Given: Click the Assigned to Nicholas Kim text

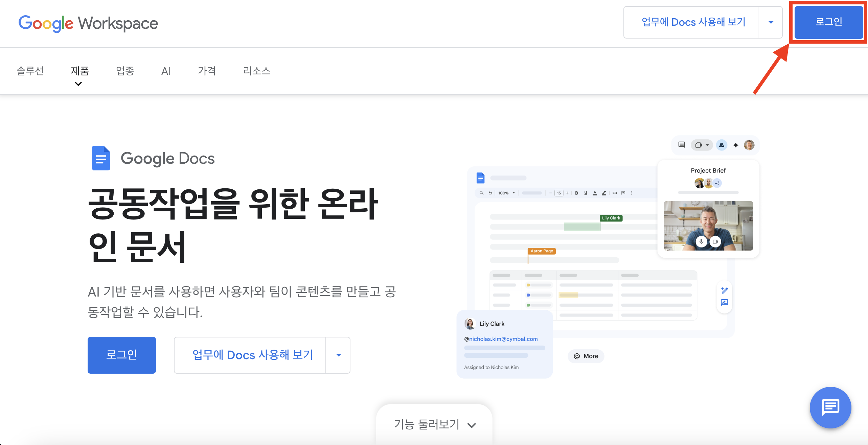Looking at the screenshot, I should 491,367.
